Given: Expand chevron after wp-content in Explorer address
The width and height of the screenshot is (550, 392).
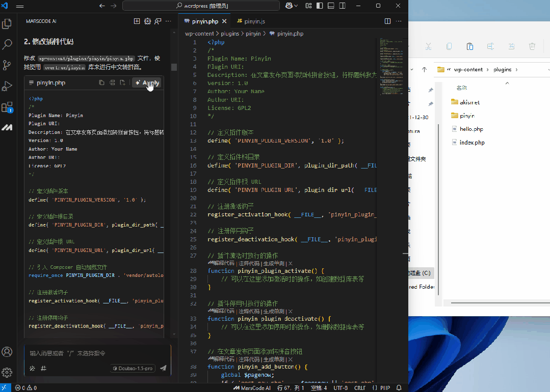Looking at the screenshot, I should (488, 69).
